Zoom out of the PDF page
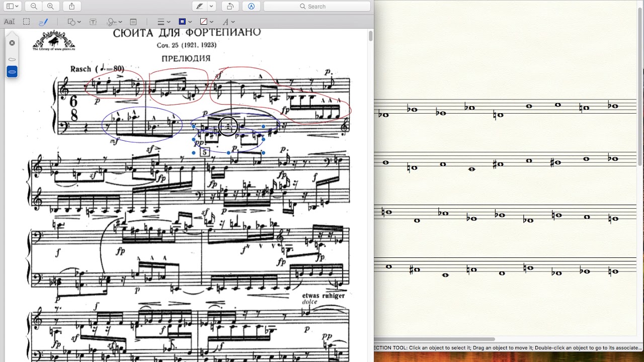The width and height of the screenshot is (644, 362). click(x=33, y=7)
